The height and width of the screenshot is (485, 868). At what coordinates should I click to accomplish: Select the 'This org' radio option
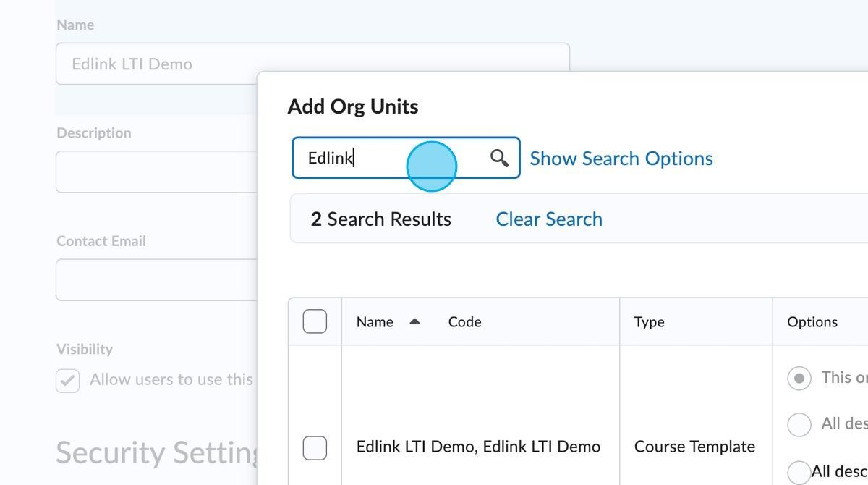(799, 378)
